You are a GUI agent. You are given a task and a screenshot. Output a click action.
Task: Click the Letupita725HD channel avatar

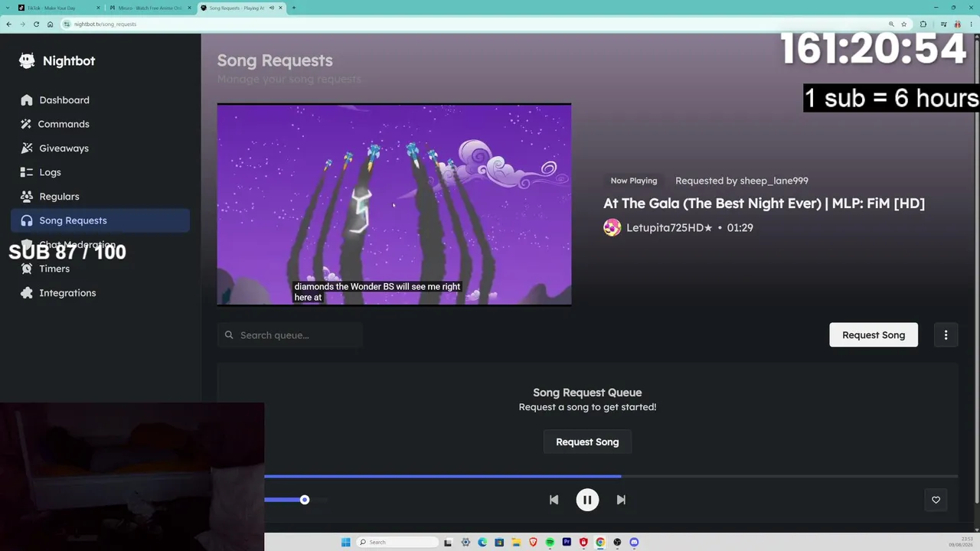612,227
